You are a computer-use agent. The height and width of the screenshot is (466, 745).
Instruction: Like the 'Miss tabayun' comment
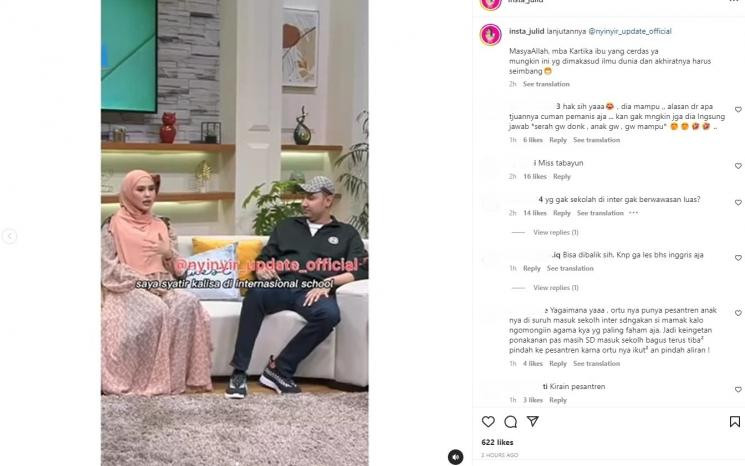tap(738, 166)
